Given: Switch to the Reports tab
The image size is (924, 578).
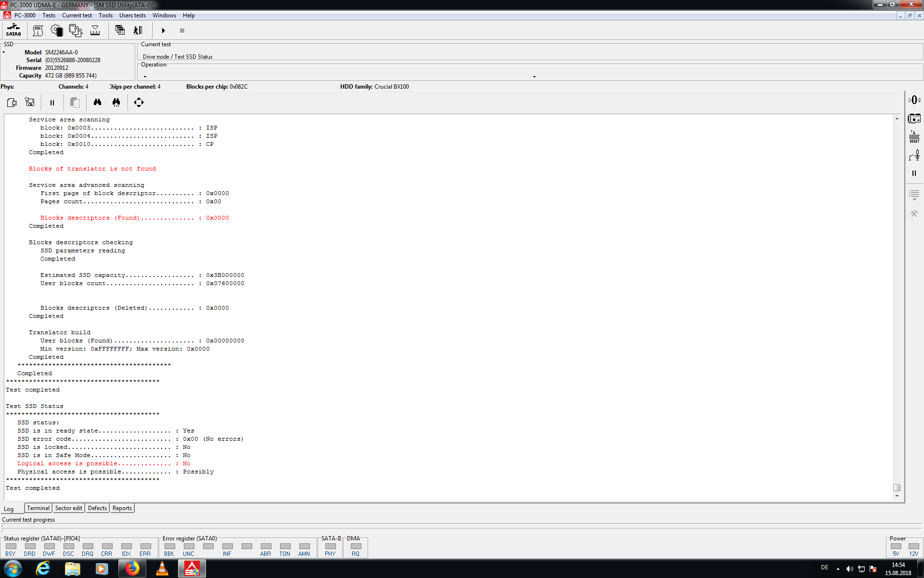Looking at the screenshot, I should point(122,508).
